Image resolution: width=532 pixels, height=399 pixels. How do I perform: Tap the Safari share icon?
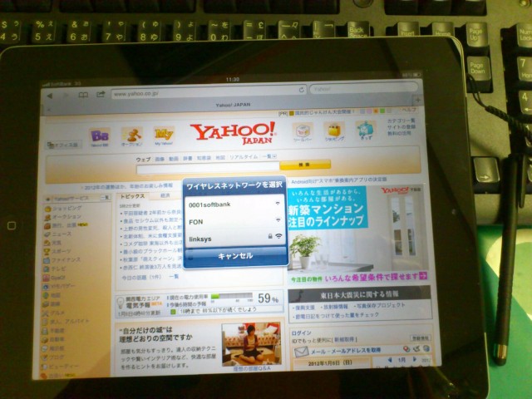[101, 94]
